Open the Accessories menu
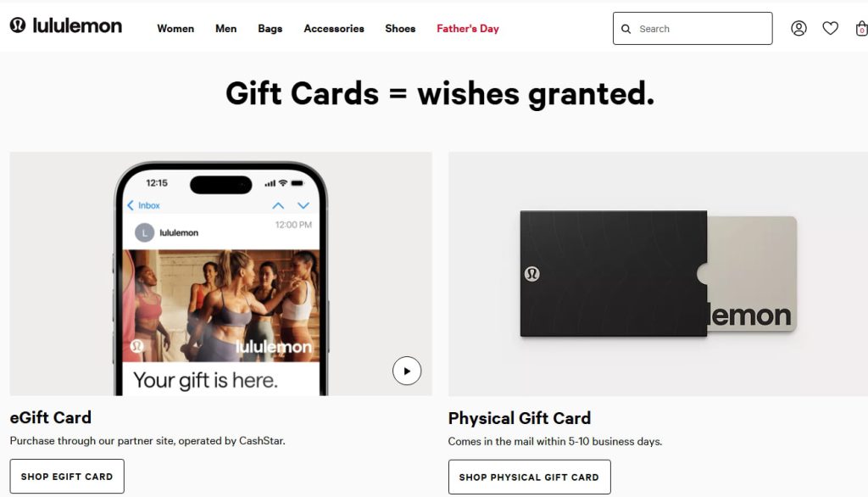Viewport: 868px width, 497px height. 334,29
